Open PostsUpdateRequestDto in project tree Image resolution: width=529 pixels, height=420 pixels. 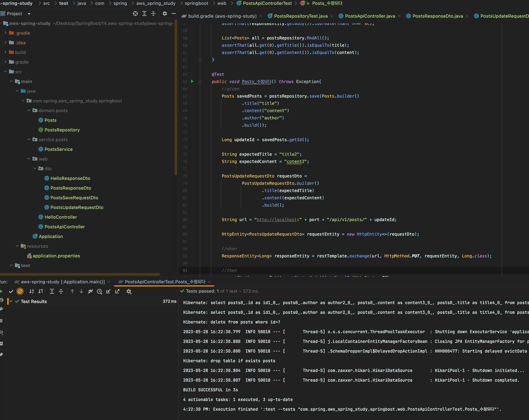(x=77, y=207)
